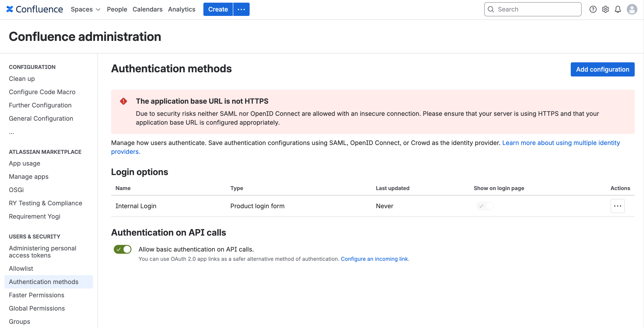Open App usage
Image resolution: width=644 pixels, height=328 pixels.
pos(25,163)
